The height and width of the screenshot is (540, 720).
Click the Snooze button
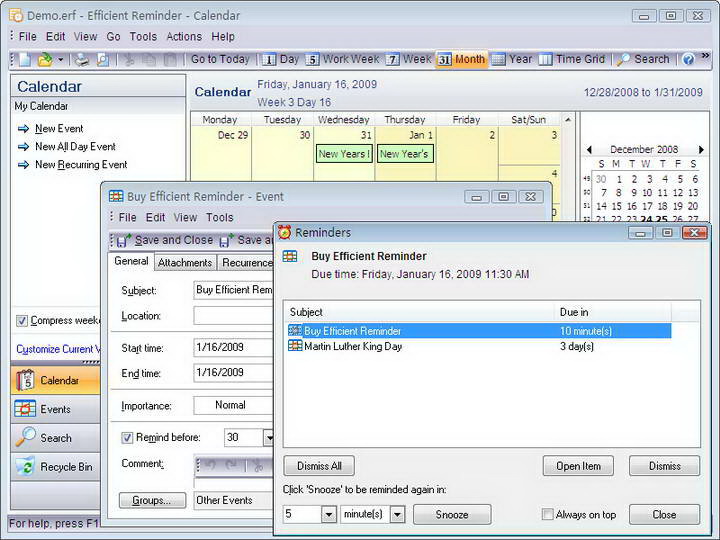coord(451,515)
